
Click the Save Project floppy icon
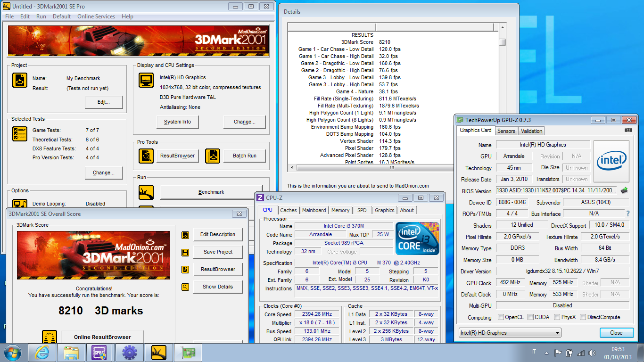click(185, 252)
